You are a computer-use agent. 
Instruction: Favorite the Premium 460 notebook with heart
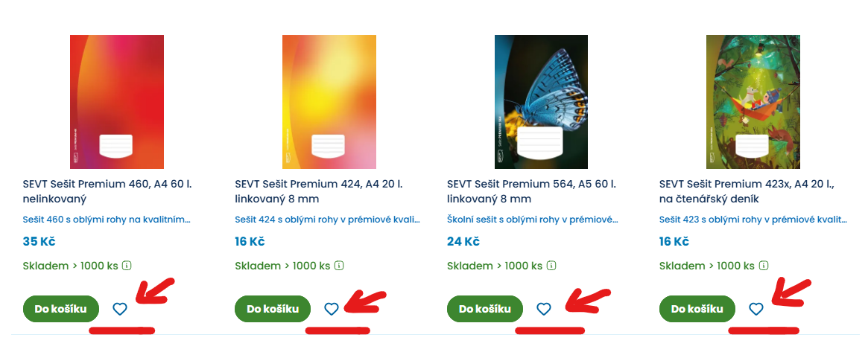click(x=120, y=309)
